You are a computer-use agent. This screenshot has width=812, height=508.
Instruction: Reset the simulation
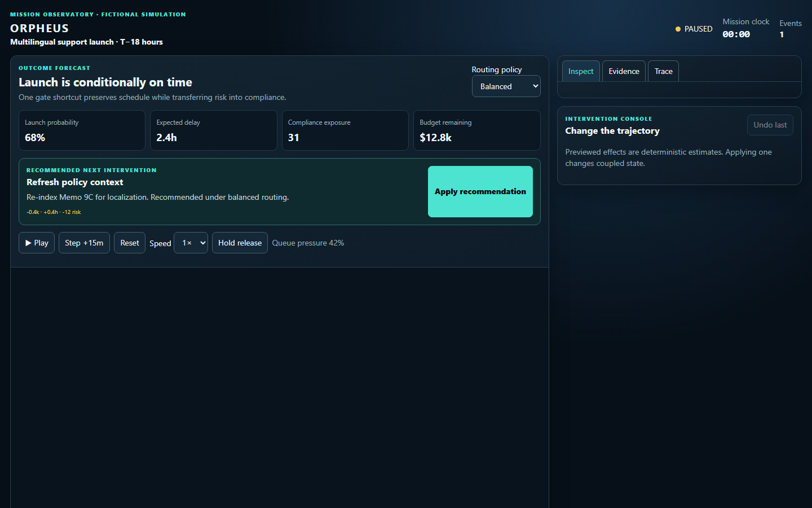130,243
